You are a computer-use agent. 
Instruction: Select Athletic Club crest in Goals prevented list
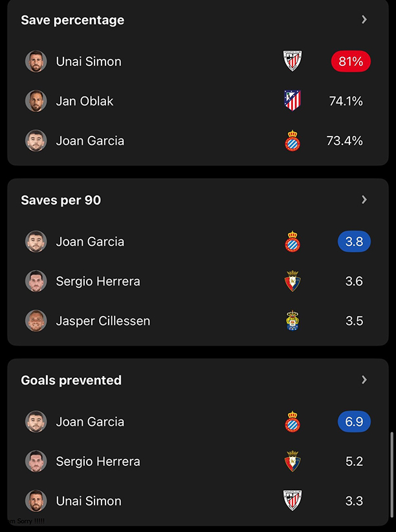click(x=292, y=500)
